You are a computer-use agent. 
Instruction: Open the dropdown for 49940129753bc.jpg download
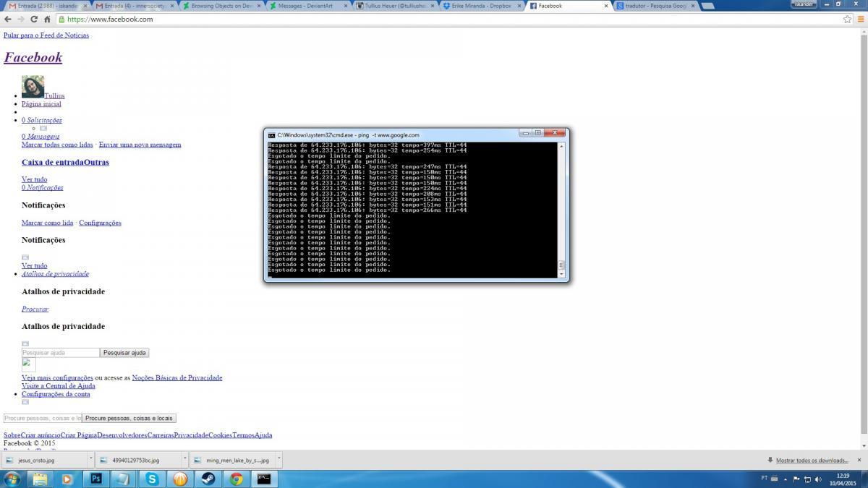(184, 460)
